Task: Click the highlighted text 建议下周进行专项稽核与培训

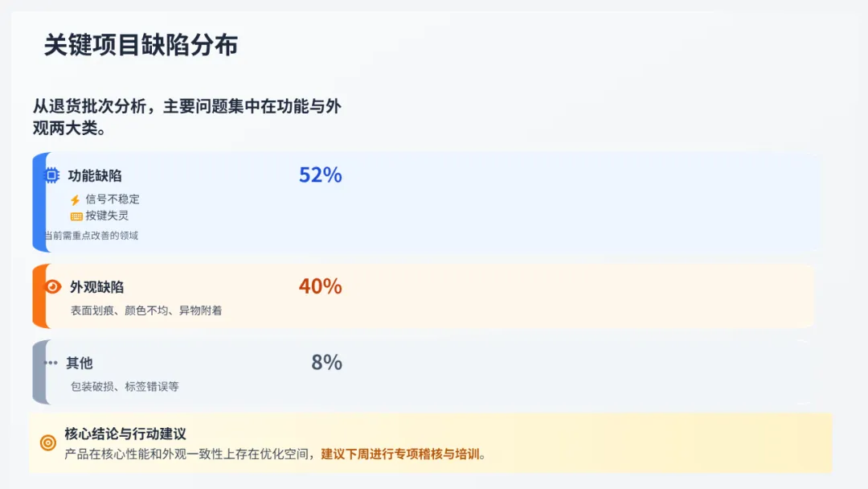Action: pos(400,454)
